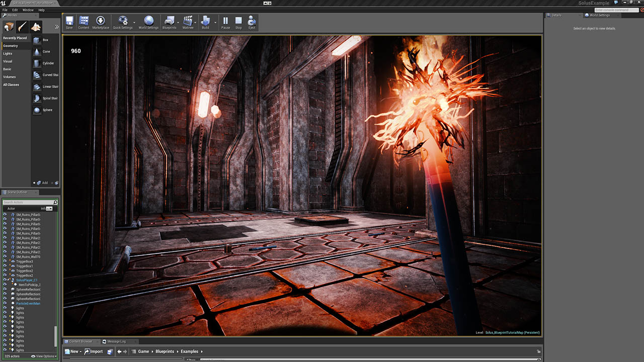
Task: Go to the Blueprints breadcrumb folder
Action: (x=165, y=351)
